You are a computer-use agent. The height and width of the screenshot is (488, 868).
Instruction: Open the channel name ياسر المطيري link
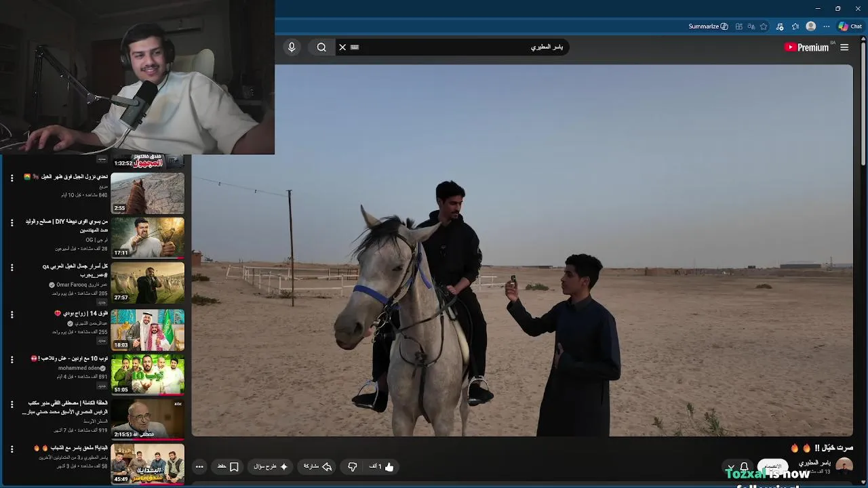[x=814, y=463]
